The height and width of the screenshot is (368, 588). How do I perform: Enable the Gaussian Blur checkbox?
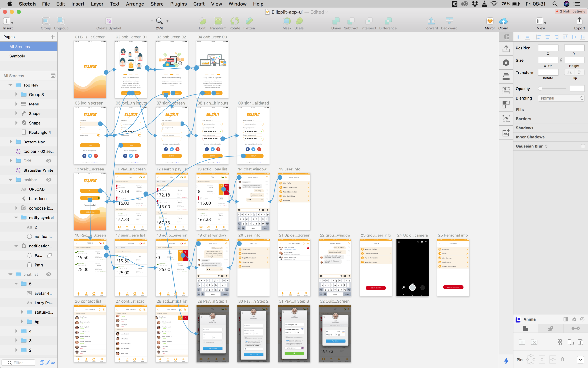click(x=583, y=146)
